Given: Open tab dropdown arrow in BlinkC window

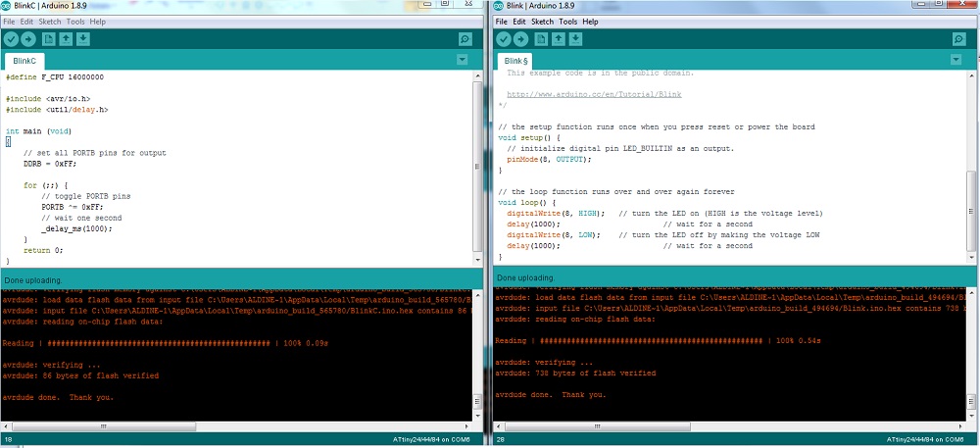Looking at the screenshot, I should tap(462, 60).
